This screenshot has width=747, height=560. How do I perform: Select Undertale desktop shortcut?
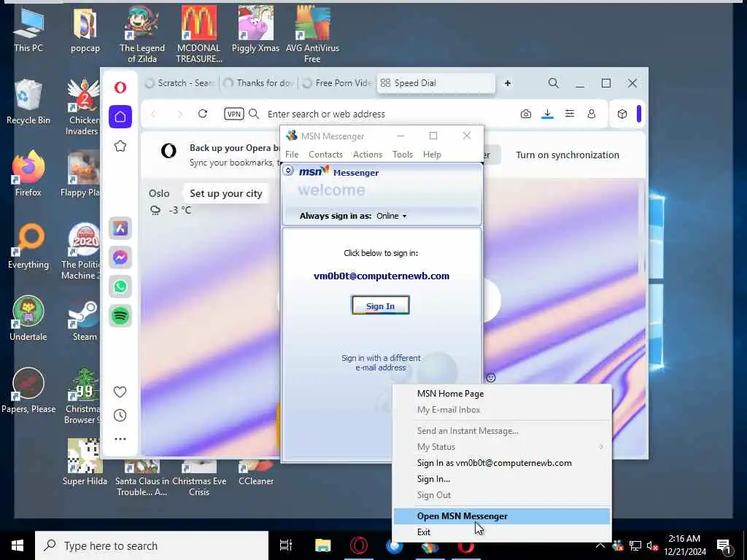[x=28, y=319]
